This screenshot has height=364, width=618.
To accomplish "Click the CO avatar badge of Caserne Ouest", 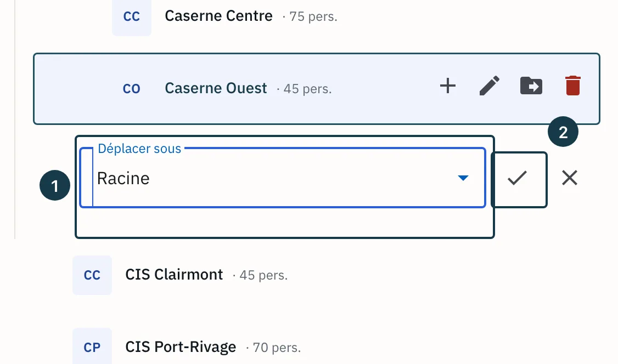I will 132,89.
